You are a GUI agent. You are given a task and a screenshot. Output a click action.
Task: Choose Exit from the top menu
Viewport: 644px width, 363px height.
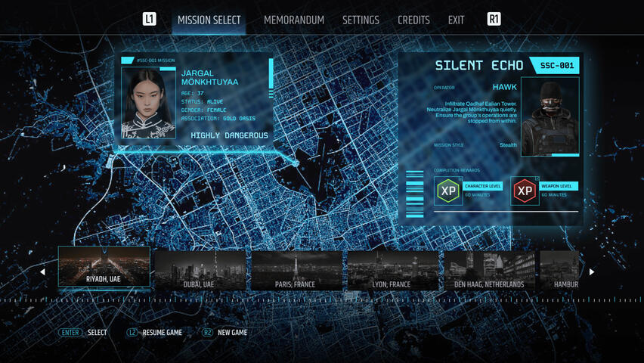[x=456, y=20]
